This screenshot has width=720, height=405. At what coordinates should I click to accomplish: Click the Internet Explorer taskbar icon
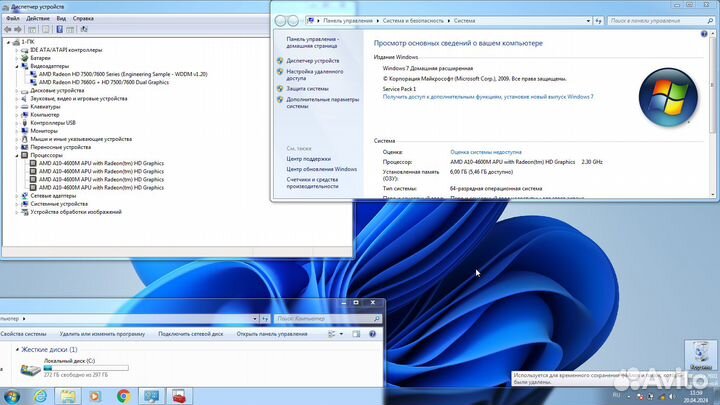coord(41,395)
